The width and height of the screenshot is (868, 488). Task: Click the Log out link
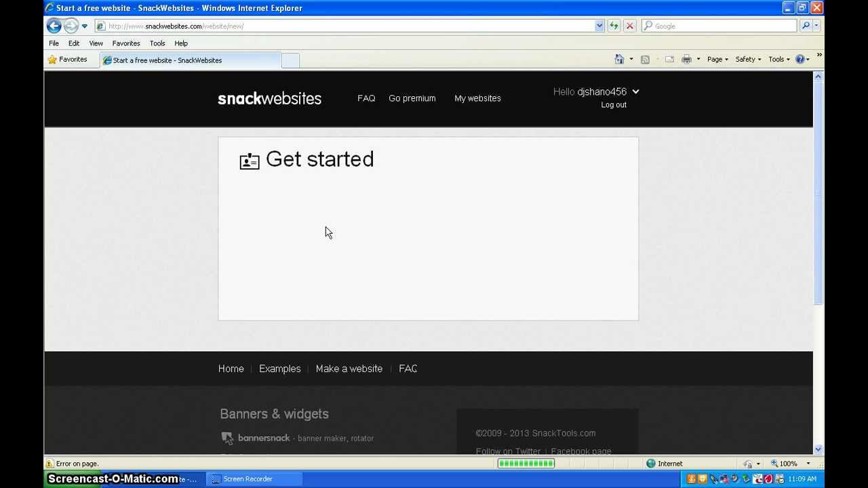[614, 105]
